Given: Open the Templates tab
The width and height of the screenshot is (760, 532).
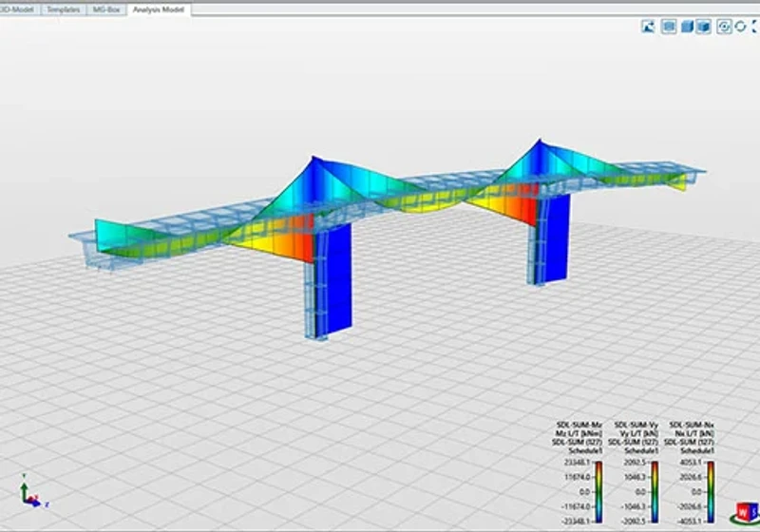Looking at the screenshot, I should [x=64, y=9].
